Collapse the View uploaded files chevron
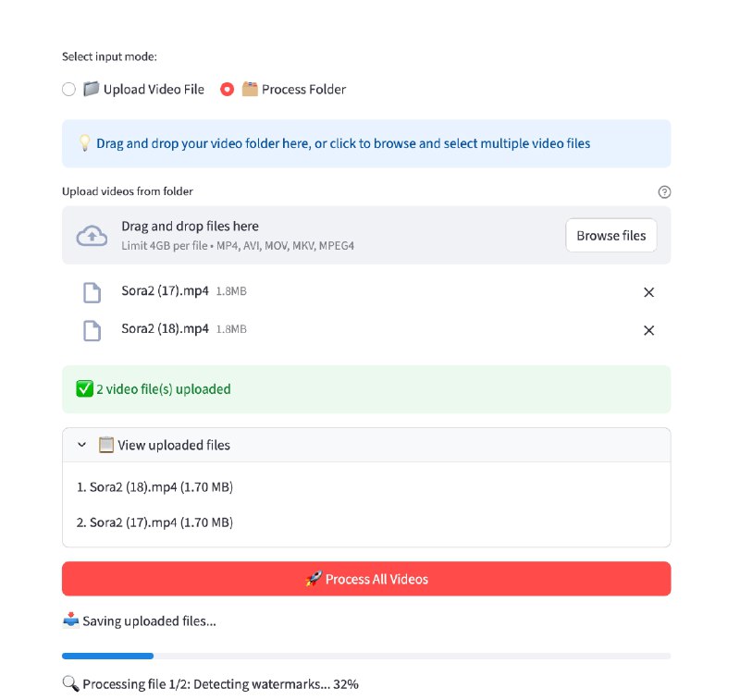 (81, 445)
